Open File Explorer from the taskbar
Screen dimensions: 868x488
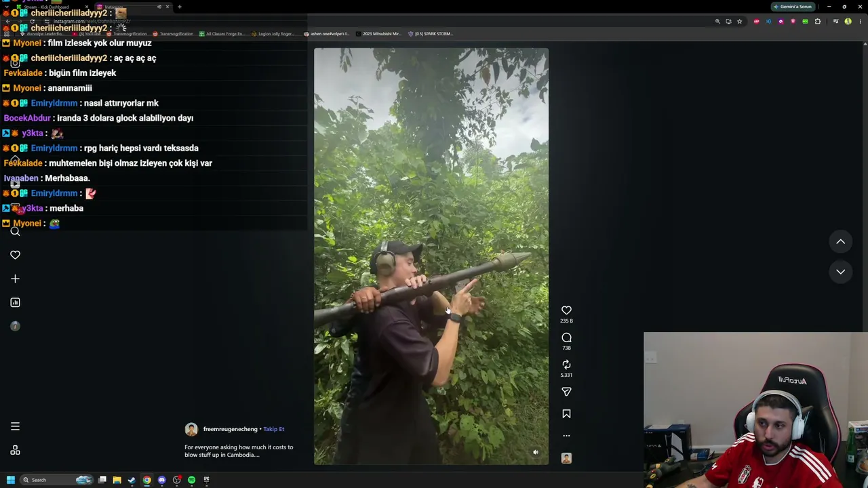pyautogui.click(x=117, y=480)
